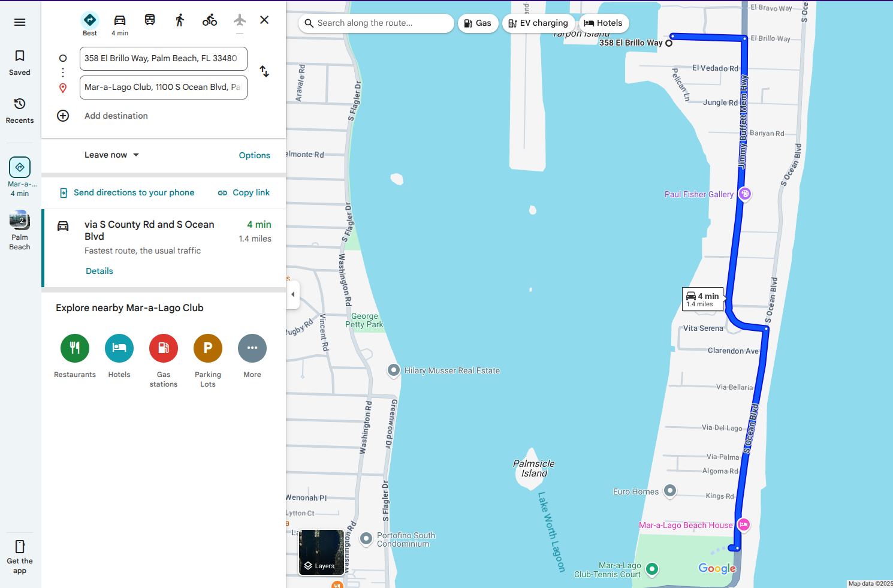
Task: Select Walking travel mode
Action: click(180, 20)
